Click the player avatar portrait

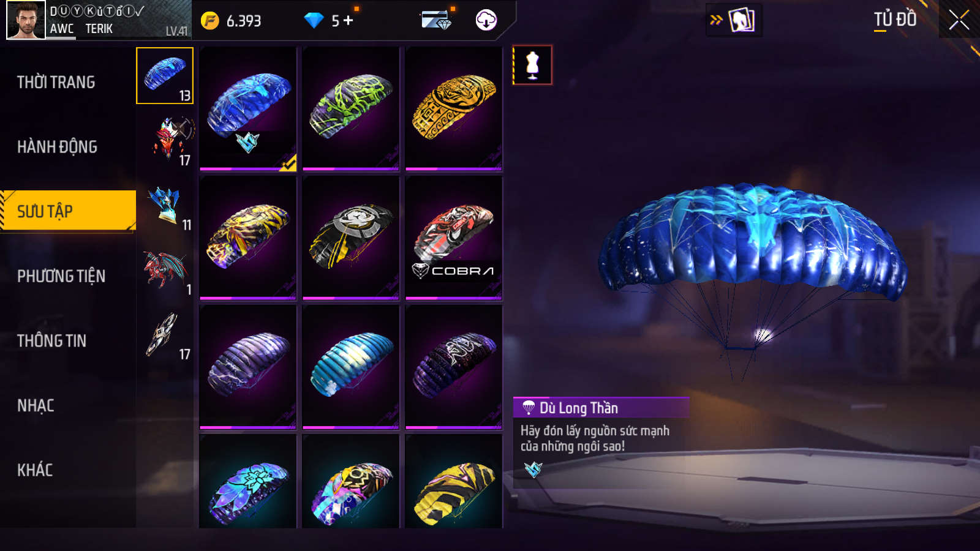(x=26, y=20)
